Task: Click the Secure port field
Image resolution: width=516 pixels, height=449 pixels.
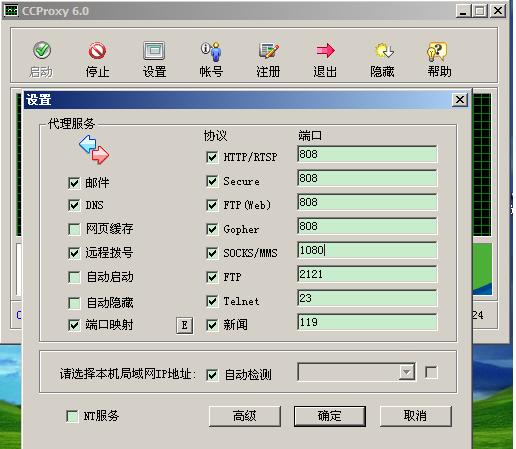Action: (x=367, y=178)
